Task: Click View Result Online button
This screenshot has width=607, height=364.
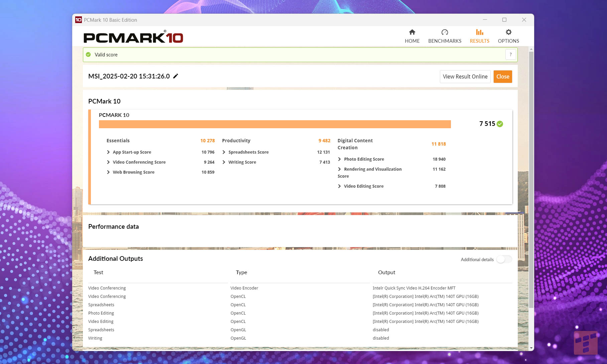Action: 465,76
